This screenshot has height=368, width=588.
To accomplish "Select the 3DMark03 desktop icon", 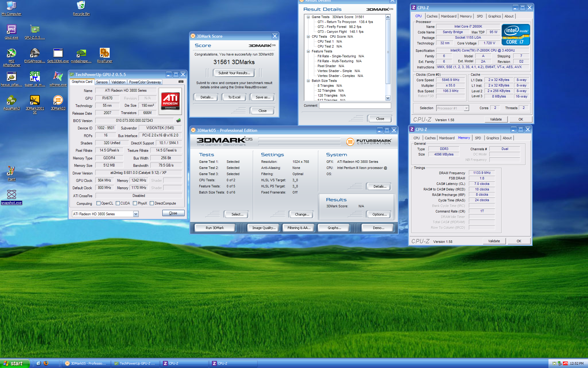I will click(x=58, y=102).
